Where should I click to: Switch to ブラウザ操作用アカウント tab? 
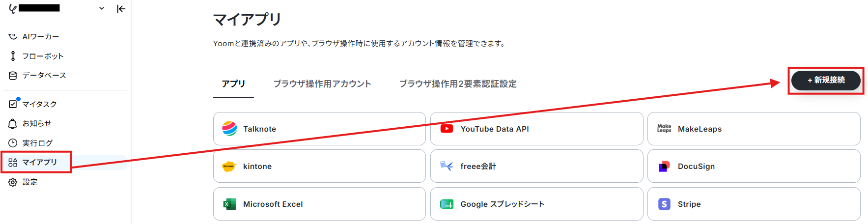click(322, 84)
